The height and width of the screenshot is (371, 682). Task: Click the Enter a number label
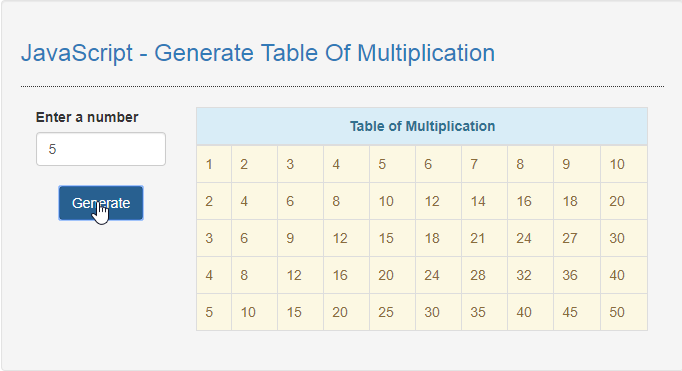87,117
